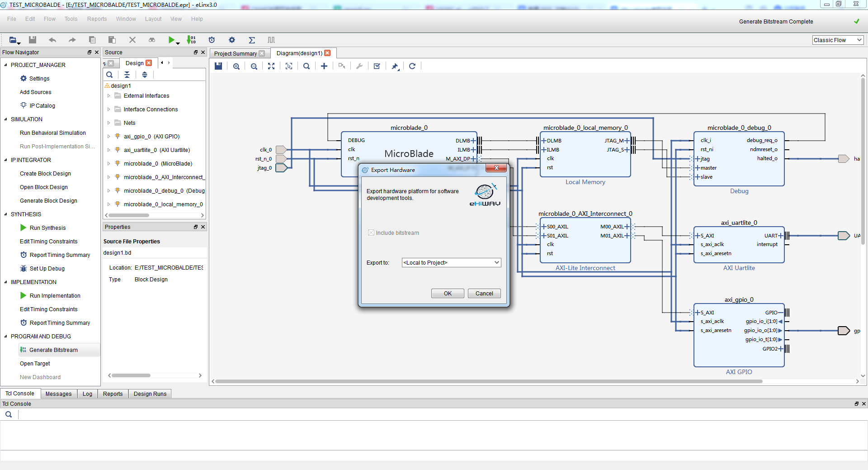Open the Export to dropdown

click(x=451, y=263)
